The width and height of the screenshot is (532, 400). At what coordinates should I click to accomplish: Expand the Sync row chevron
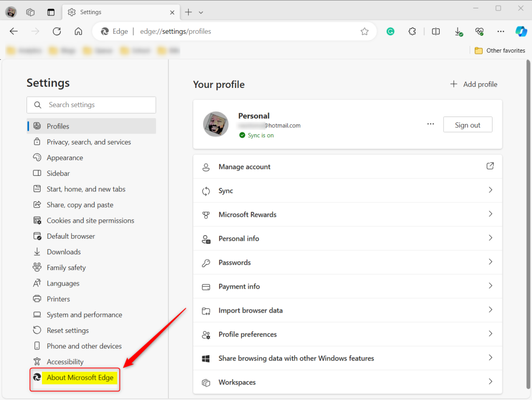click(490, 190)
